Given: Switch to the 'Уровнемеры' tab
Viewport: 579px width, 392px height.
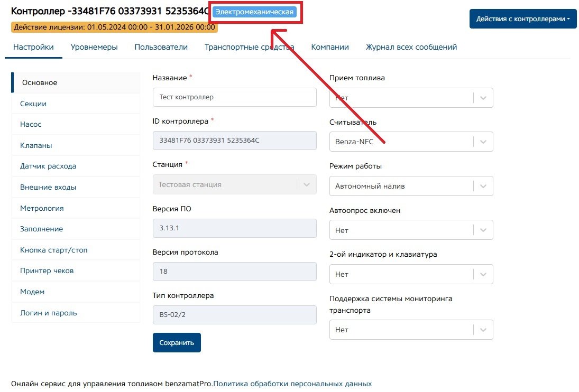Looking at the screenshot, I should [94, 47].
